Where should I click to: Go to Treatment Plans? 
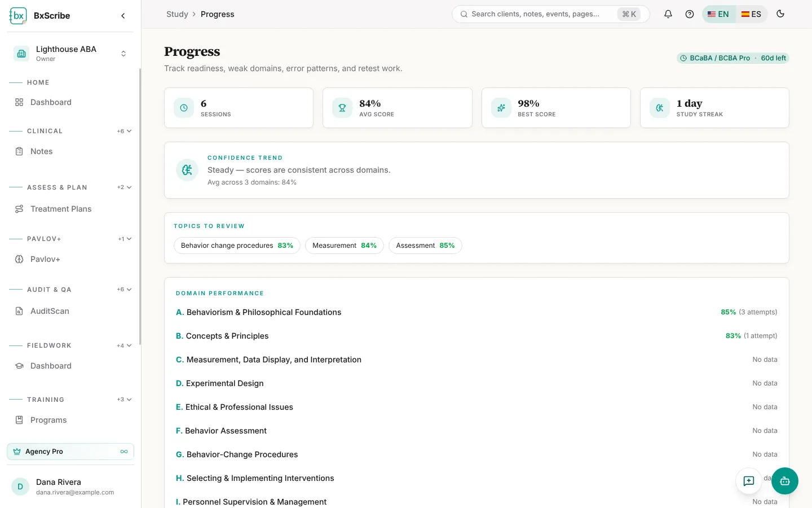click(70, 209)
